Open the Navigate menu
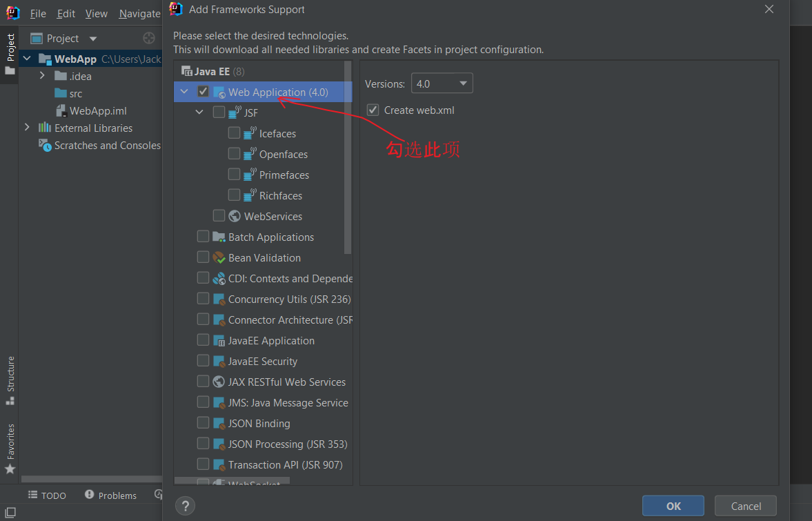 click(x=140, y=14)
